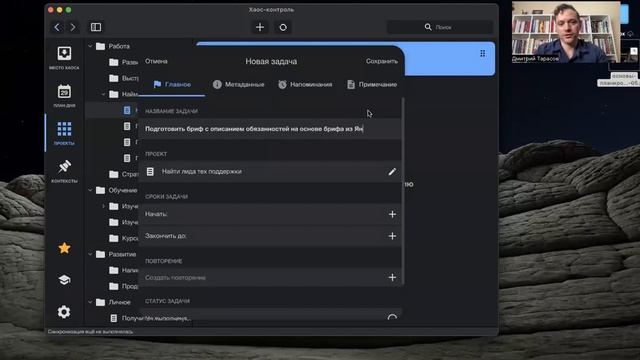
Task: Click the project row Найти лида тех поддержки
Action: click(270, 172)
